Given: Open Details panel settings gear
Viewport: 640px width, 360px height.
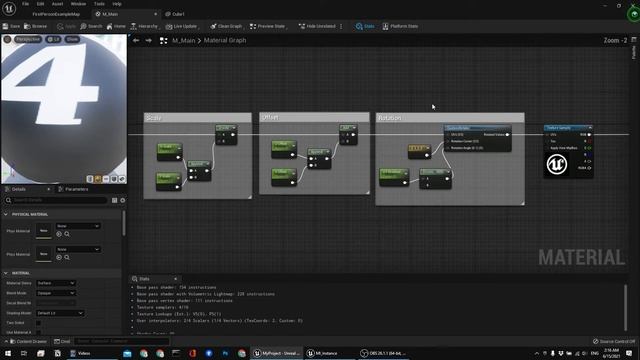Looking at the screenshot, I should (122, 200).
